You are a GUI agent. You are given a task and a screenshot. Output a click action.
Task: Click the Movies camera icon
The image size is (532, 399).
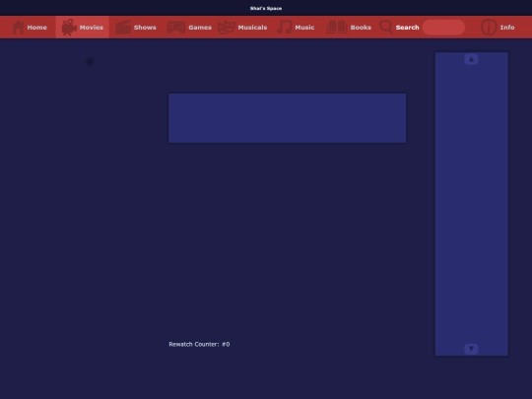[69, 28]
